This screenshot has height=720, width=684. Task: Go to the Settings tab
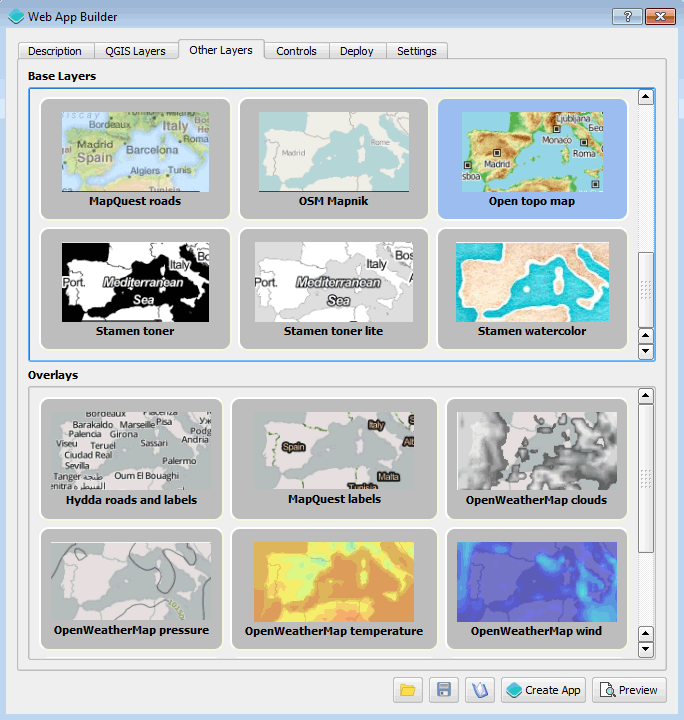tap(416, 51)
